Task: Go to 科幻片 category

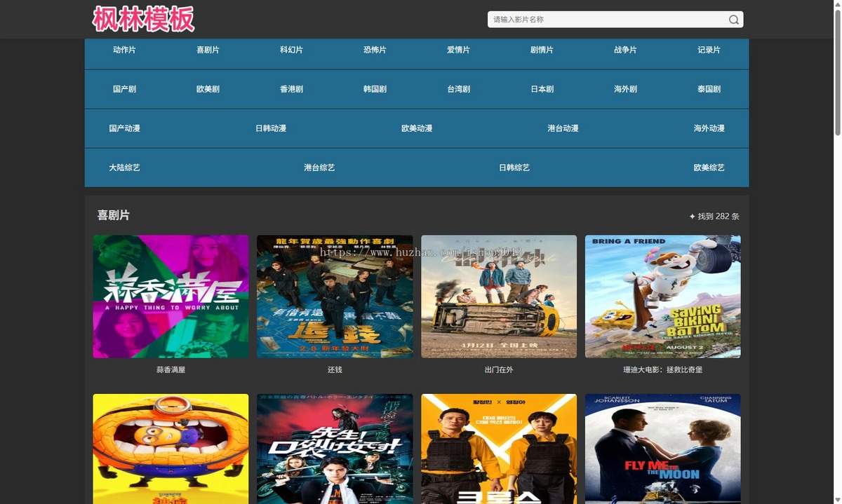Action: (x=291, y=50)
